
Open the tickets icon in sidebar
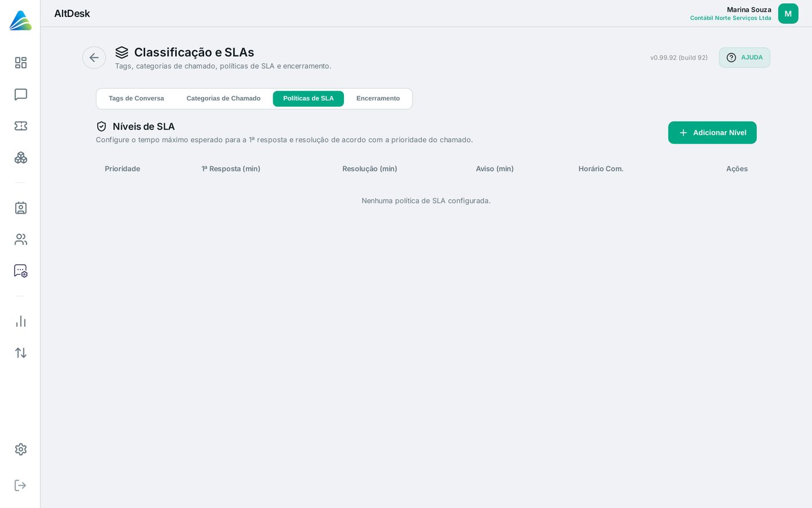(21, 126)
